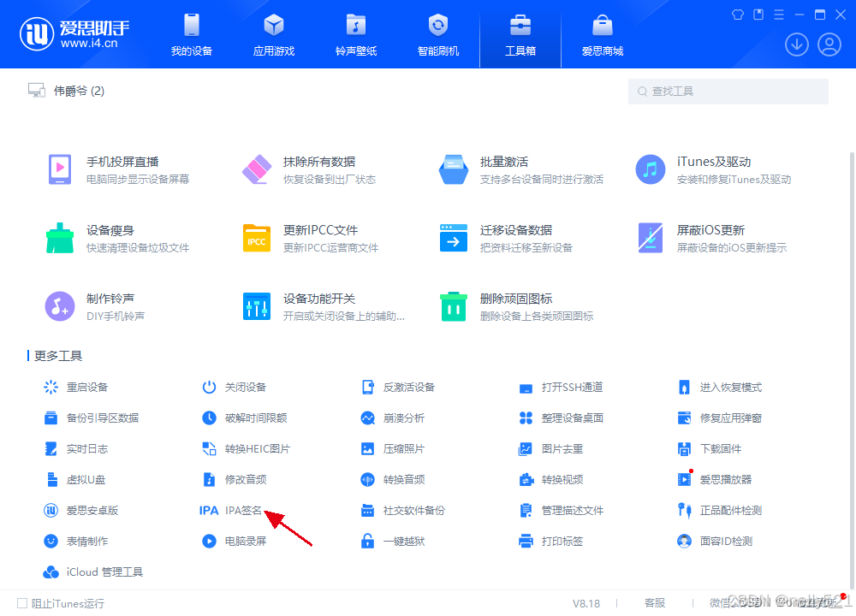Open 打开SSH通道 tool
The image size is (856, 616).
(x=561, y=388)
